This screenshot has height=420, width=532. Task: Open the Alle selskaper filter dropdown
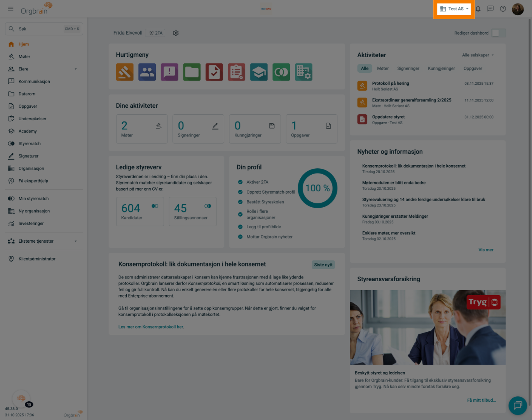[478, 55]
